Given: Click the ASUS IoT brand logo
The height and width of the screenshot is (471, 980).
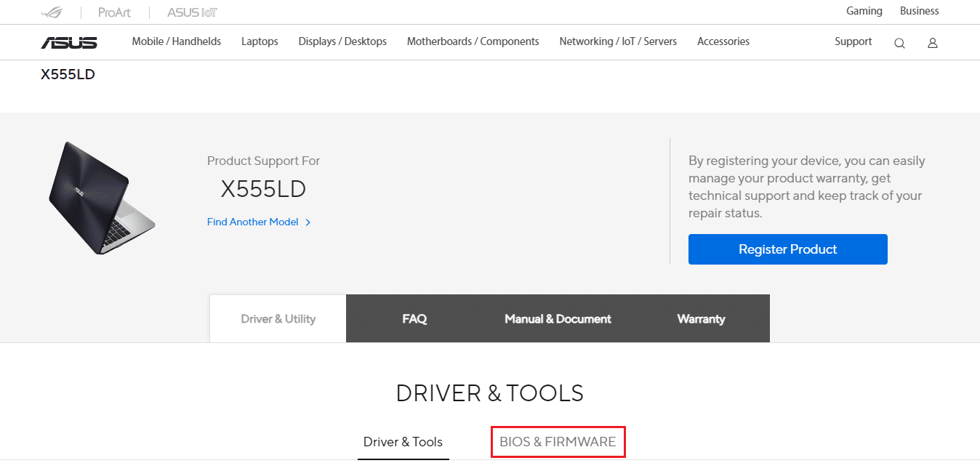Looking at the screenshot, I should [192, 12].
